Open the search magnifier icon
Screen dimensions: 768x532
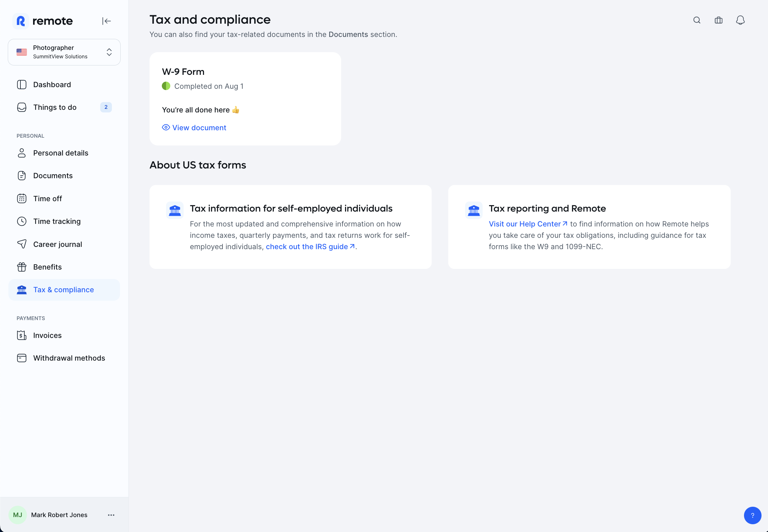697,20
